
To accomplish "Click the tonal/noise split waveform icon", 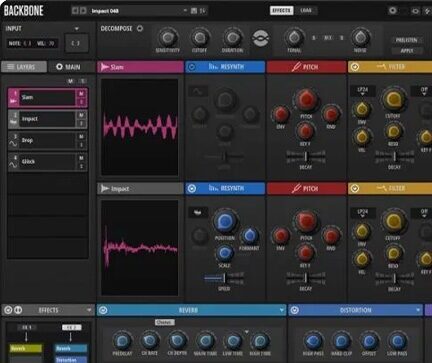I will [261, 38].
